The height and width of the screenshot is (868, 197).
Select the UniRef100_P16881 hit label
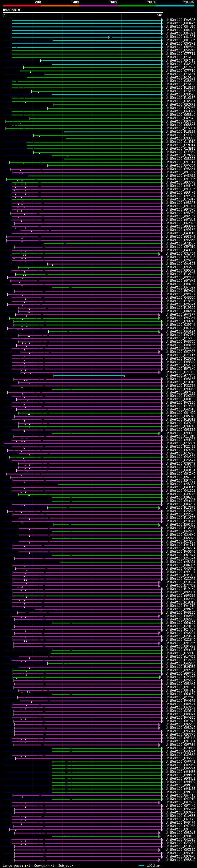point(180,128)
